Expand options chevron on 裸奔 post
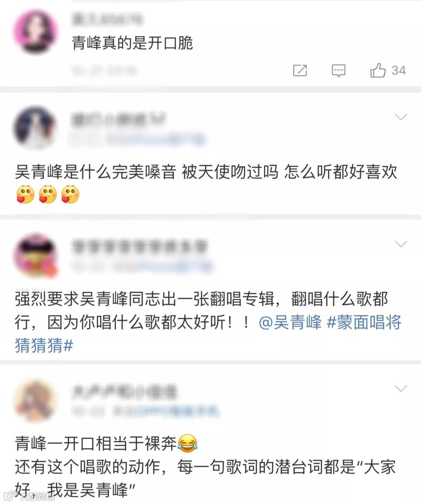 click(x=401, y=389)
